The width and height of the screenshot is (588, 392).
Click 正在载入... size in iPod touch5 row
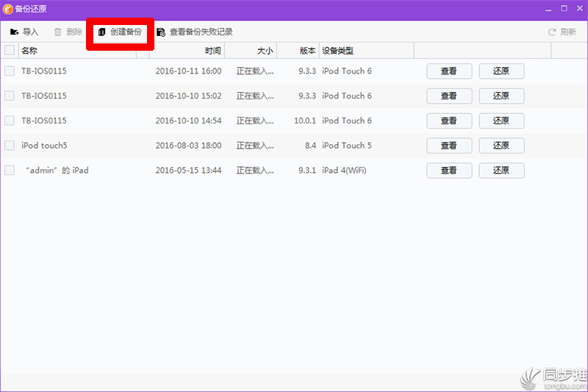255,145
